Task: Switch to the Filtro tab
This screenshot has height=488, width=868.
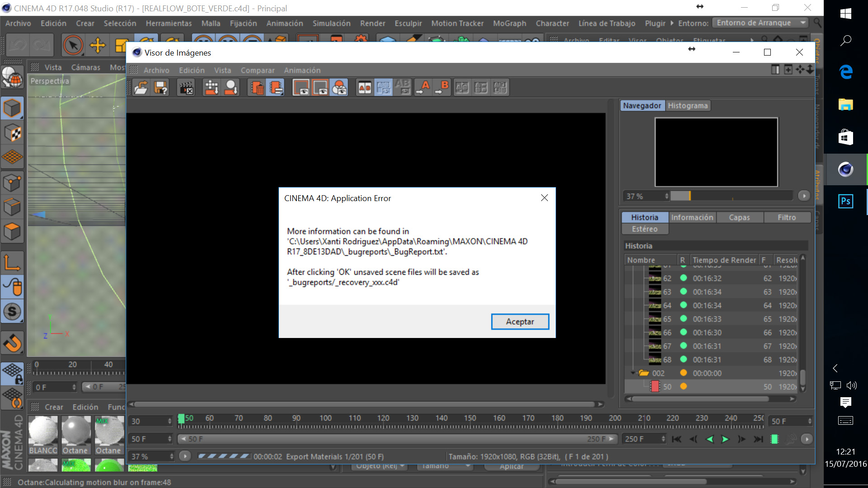Action: tap(787, 217)
